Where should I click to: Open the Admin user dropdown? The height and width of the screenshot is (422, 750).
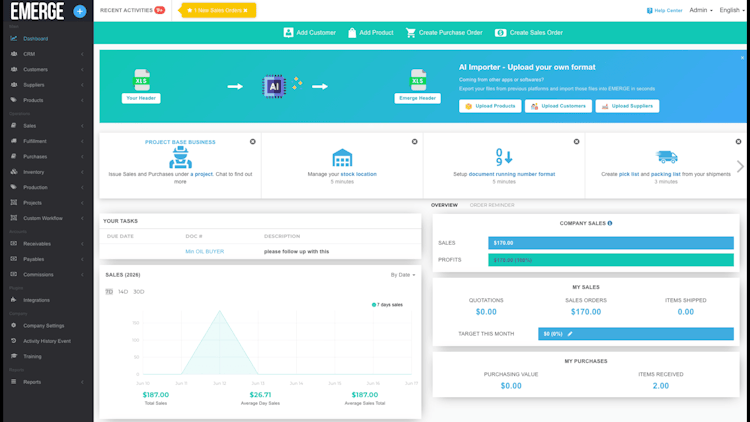pyautogui.click(x=701, y=10)
